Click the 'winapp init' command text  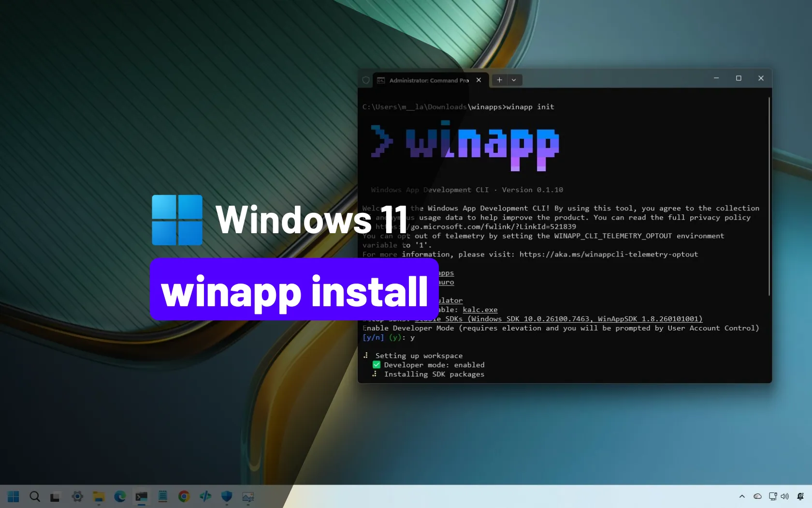(x=530, y=107)
